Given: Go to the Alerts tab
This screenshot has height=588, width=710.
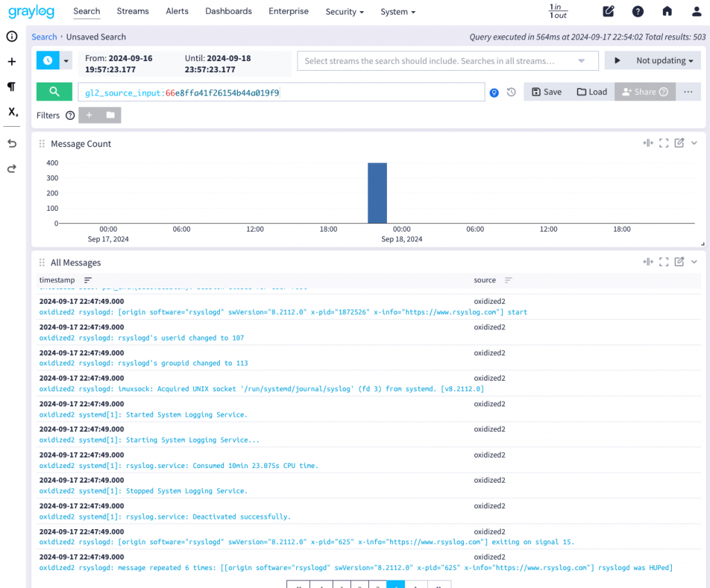Looking at the screenshot, I should tap(177, 11).
